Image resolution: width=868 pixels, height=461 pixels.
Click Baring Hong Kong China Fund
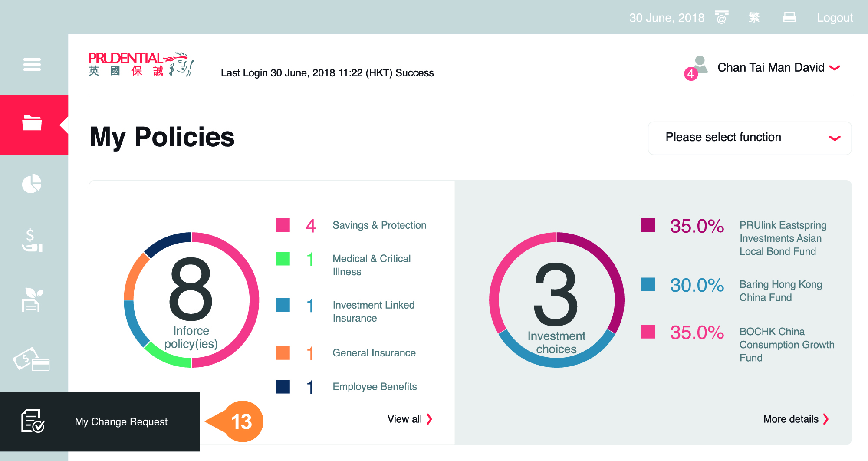point(781,291)
